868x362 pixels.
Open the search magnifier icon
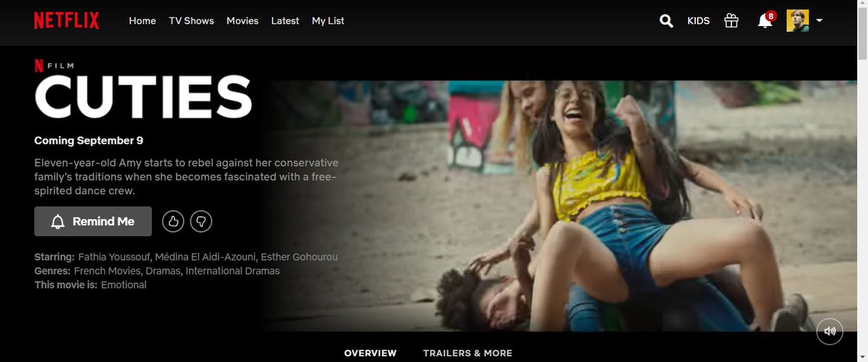(x=666, y=21)
